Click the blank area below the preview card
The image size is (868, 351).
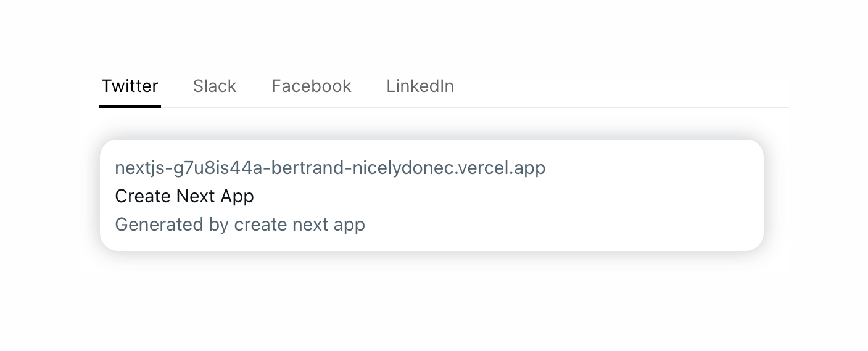click(432, 302)
